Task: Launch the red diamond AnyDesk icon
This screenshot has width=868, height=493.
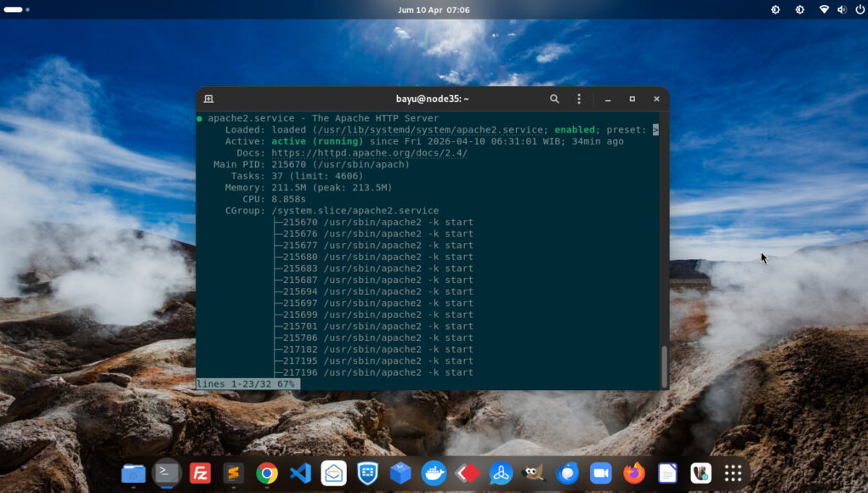Action: (x=468, y=473)
